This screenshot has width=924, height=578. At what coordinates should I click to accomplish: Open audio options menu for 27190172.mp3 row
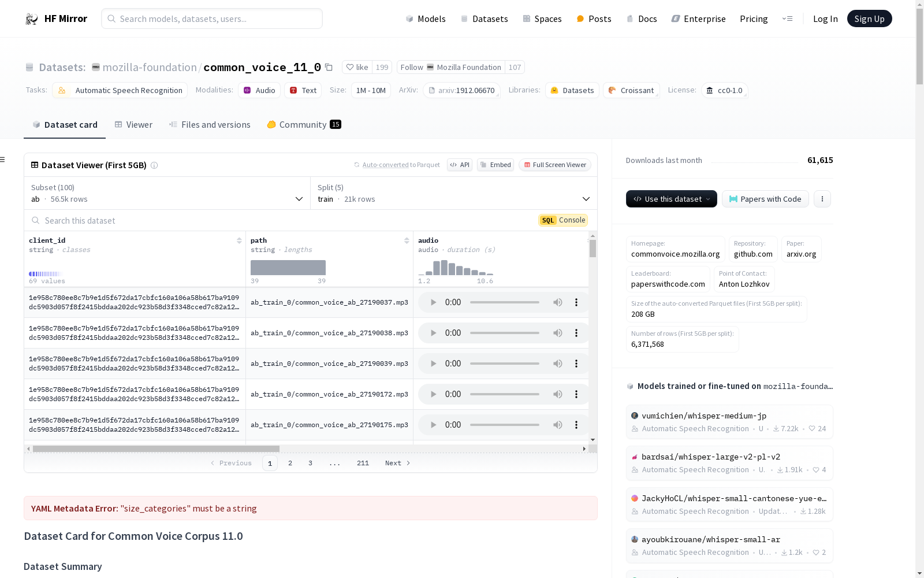[x=576, y=394]
